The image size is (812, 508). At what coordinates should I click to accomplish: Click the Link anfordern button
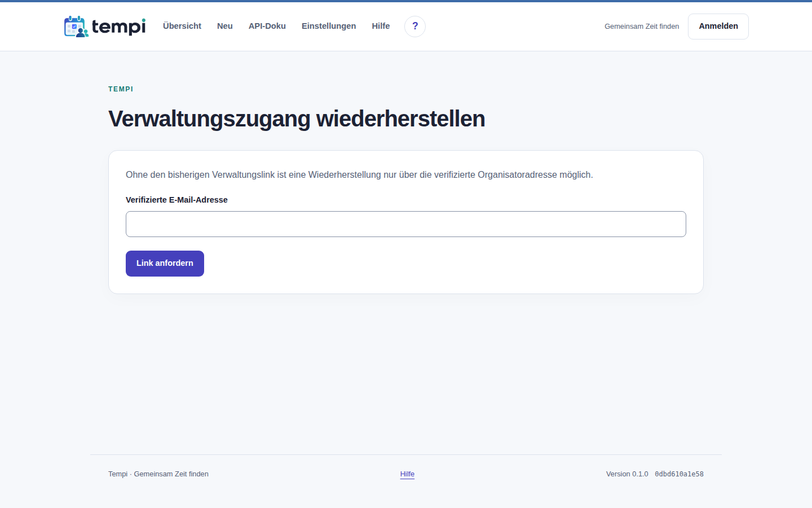(x=165, y=264)
